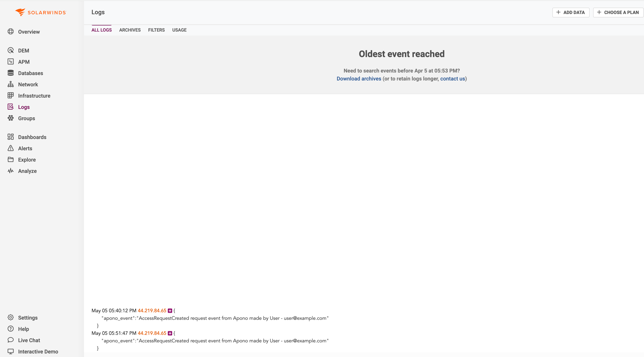644x357 pixels.
Task: Click IP 44.219.84.65 in first log
Action: click(x=152, y=311)
